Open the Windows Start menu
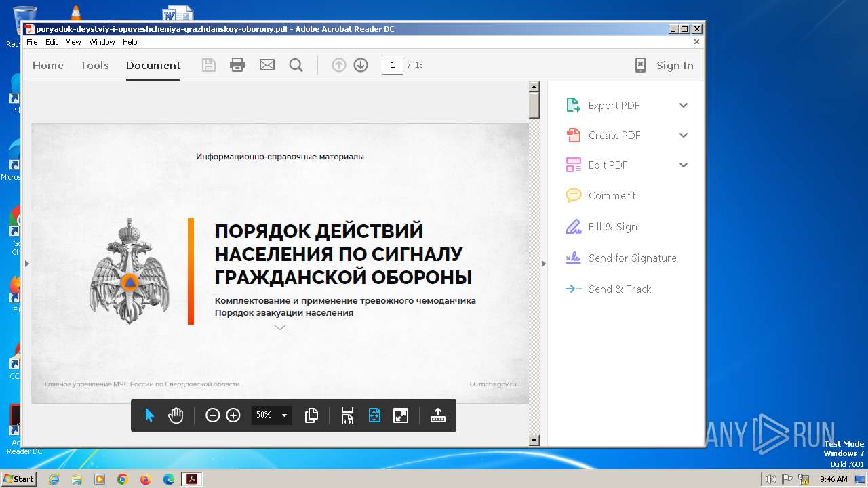The image size is (868, 488). click(x=18, y=479)
